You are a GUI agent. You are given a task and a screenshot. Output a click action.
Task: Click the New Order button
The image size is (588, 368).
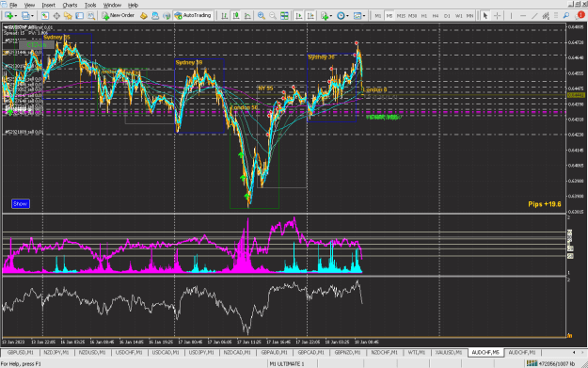(119, 16)
